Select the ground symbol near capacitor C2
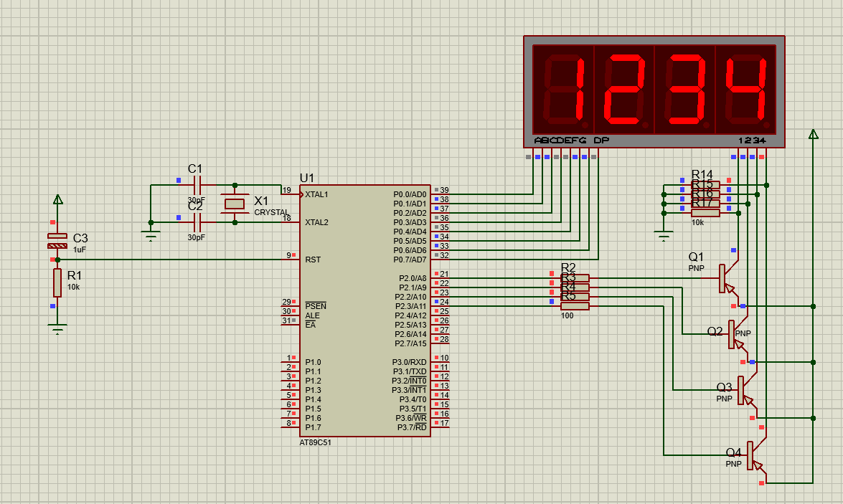This screenshot has height=504, width=843. (151, 236)
